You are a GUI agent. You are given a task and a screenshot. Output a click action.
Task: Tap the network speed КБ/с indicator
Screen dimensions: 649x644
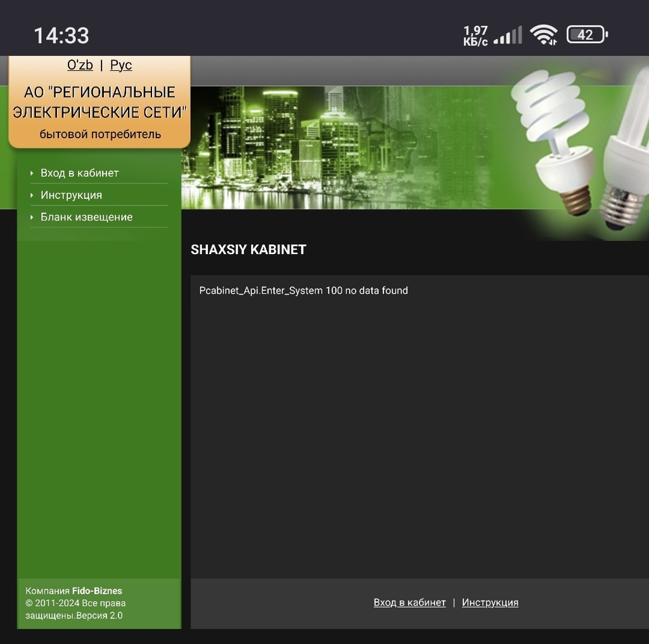pyautogui.click(x=475, y=36)
